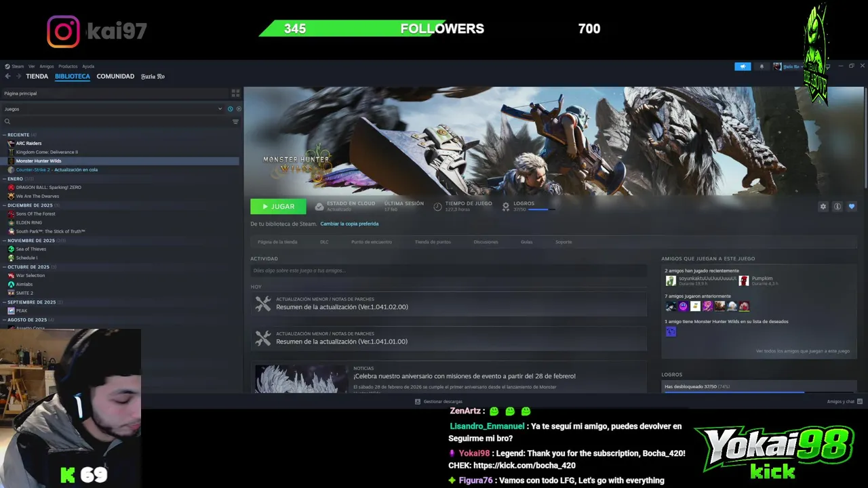Open the anniversary event news thumbnail

[x=300, y=379]
